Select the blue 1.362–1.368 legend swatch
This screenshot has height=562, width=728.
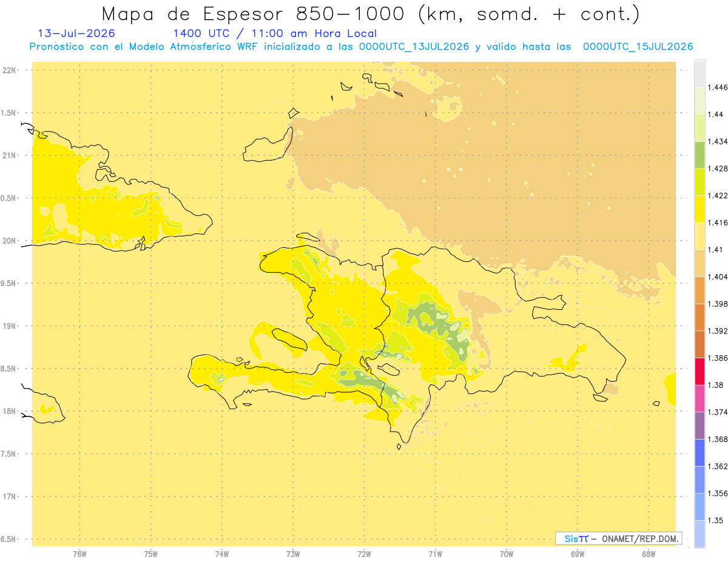[699, 452]
